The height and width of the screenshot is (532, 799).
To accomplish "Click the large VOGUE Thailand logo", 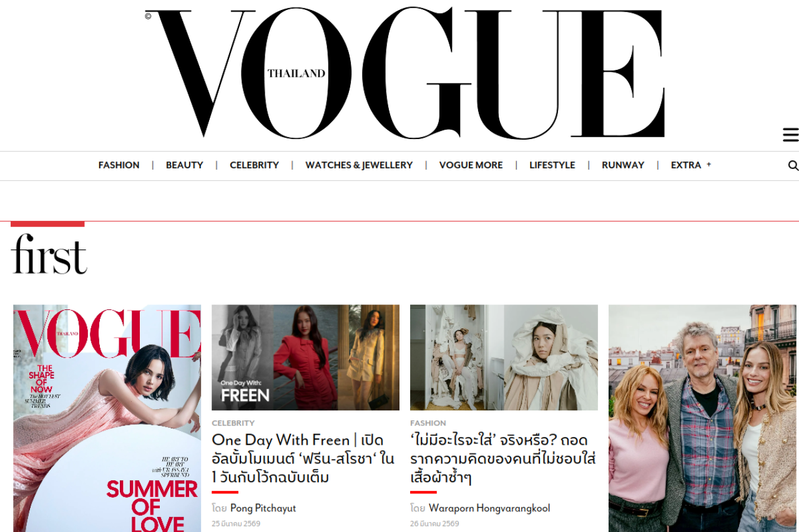I will point(404,73).
